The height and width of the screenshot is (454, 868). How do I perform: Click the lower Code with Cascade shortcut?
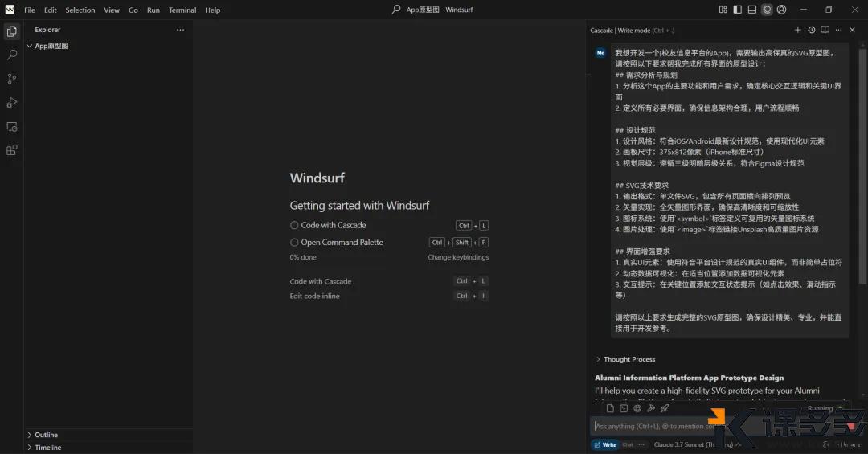321,281
